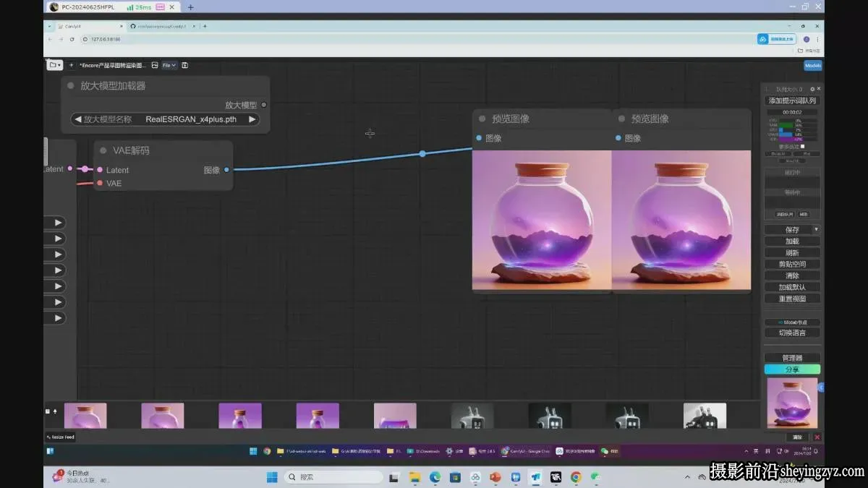This screenshot has height=488, width=868.
Task: Open new remote session tab with plus
Action: click(x=191, y=7)
